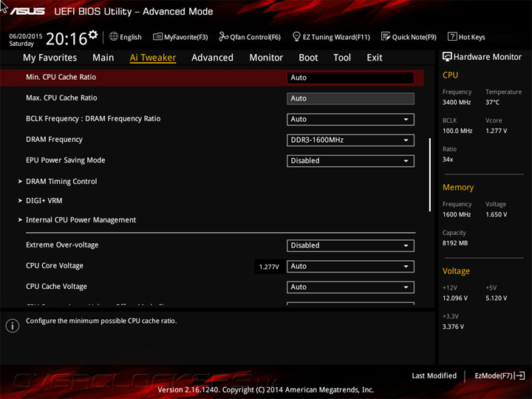Switch to Advanced tab
Image resolution: width=532 pixels, height=399 pixels.
point(212,58)
